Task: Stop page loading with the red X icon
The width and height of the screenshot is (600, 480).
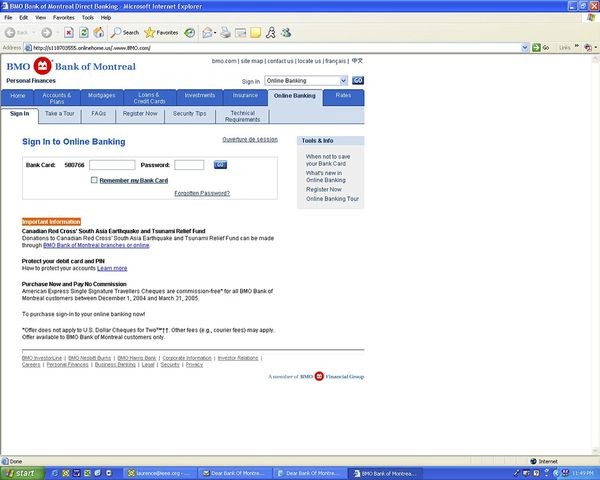Action: [68, 33]
